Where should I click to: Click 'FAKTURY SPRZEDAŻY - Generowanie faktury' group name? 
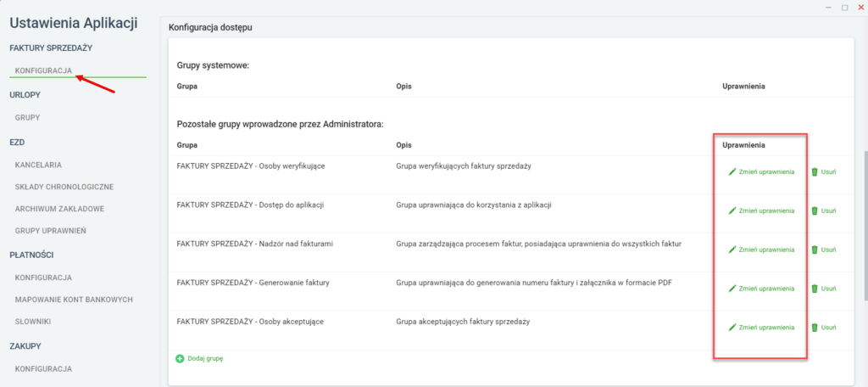pyautogui.click(x=253, y=283)
